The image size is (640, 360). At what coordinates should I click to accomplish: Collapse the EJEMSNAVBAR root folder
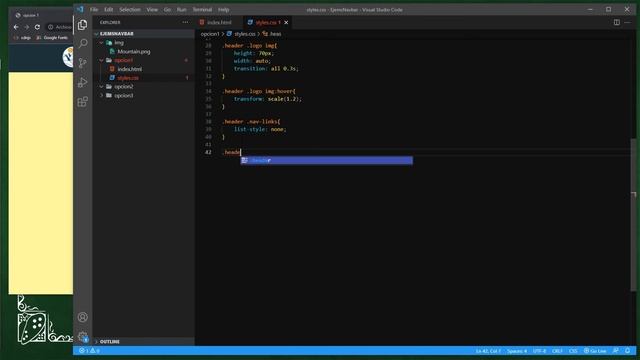pos(96,34)
